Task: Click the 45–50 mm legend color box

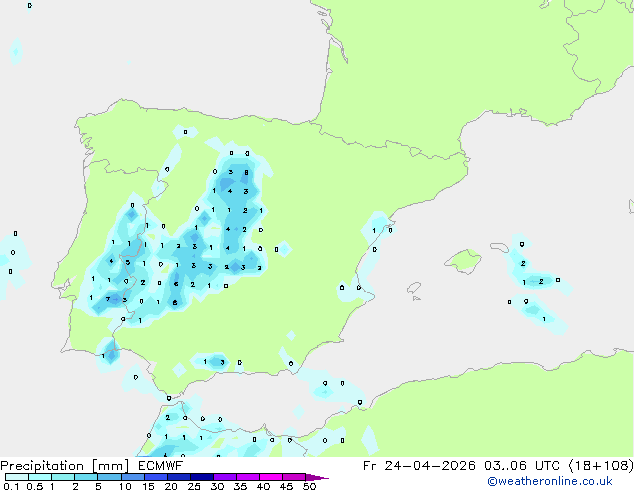Action: coord(294,477)
